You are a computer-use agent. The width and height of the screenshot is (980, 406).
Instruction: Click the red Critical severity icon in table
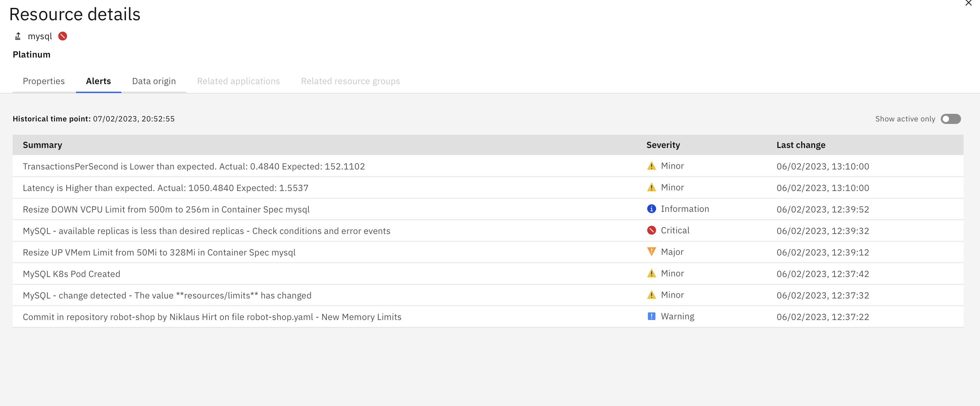click(x=651, y=231)
